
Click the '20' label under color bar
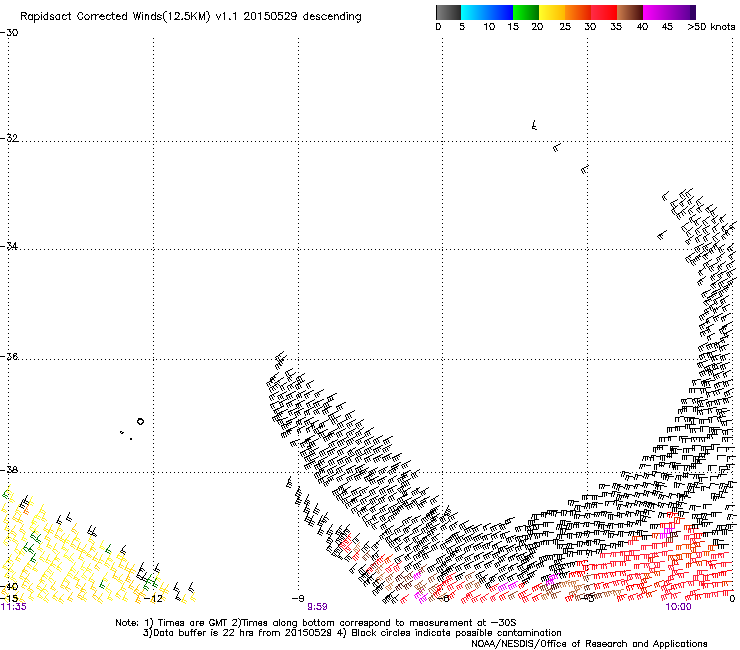pyautogui.click(x=537, y=27)
